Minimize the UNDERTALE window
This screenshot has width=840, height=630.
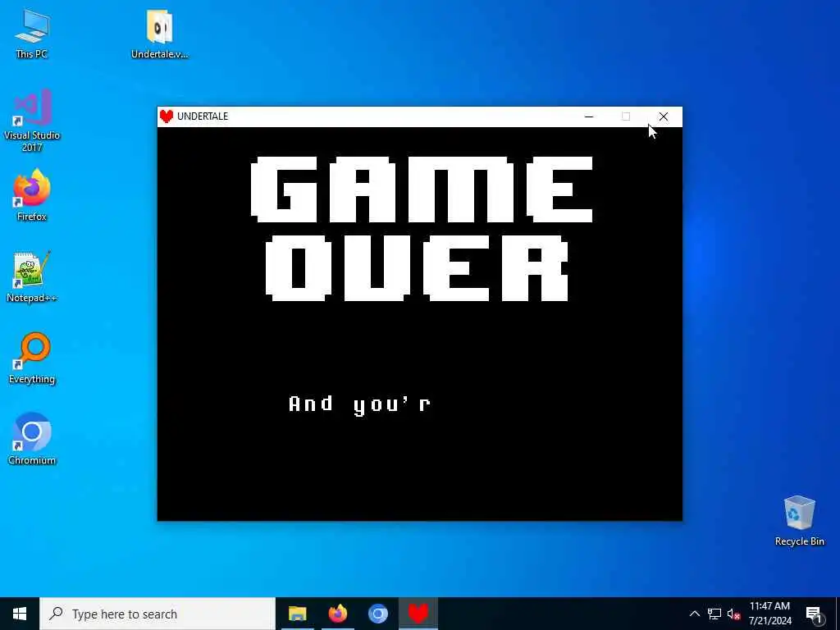click(589, 116)
